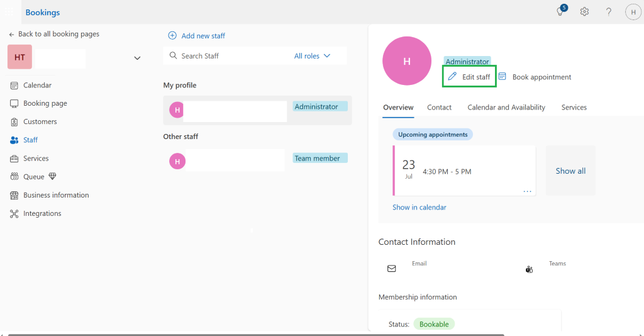Click the pencil icon of Edit staff
Image resolution: width=644 pixels, height=336 pixels.
(x=452, y=76)
